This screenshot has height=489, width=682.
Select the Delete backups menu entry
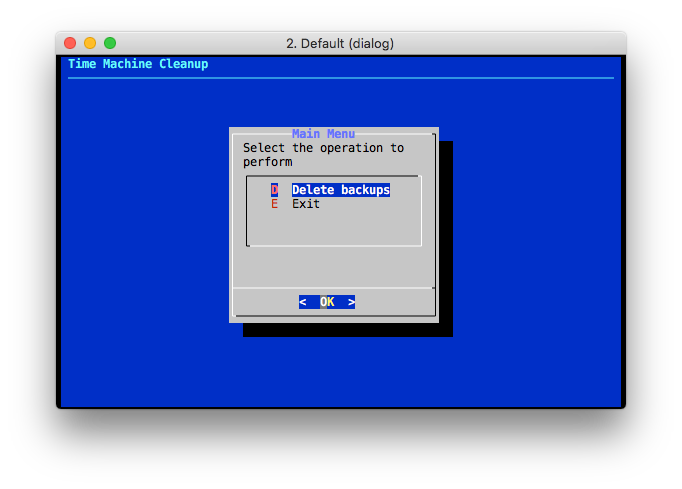(340, 190)
